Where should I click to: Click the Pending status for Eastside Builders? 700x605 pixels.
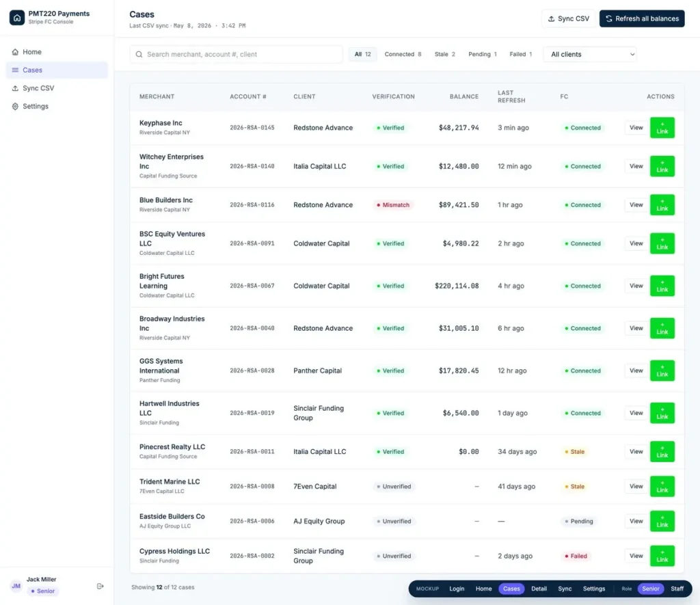click(578, 521)
